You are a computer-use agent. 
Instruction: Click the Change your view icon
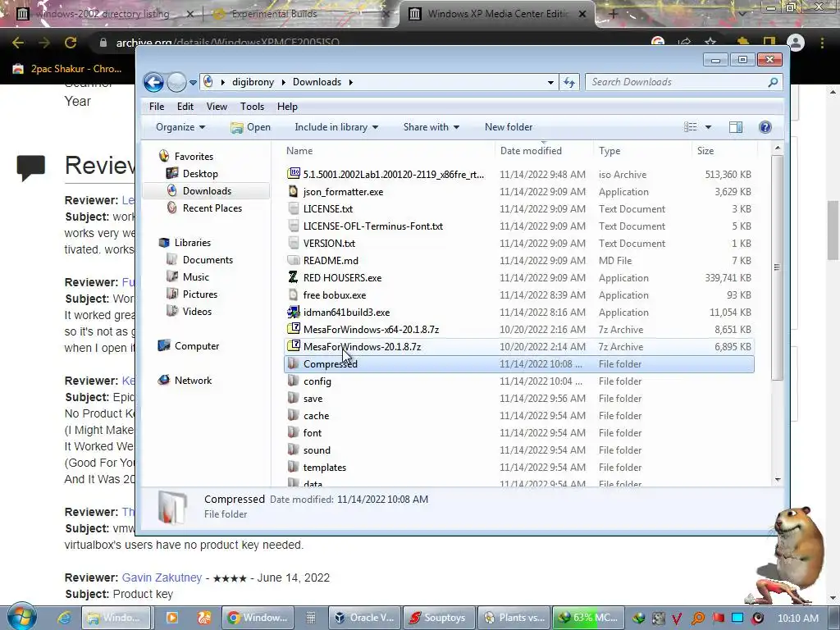pos(691,127)
